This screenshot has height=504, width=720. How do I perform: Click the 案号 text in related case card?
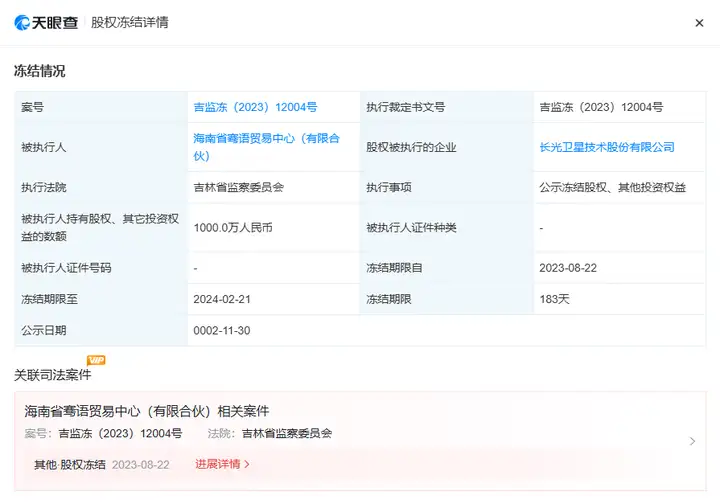click(x=103, y=433)
